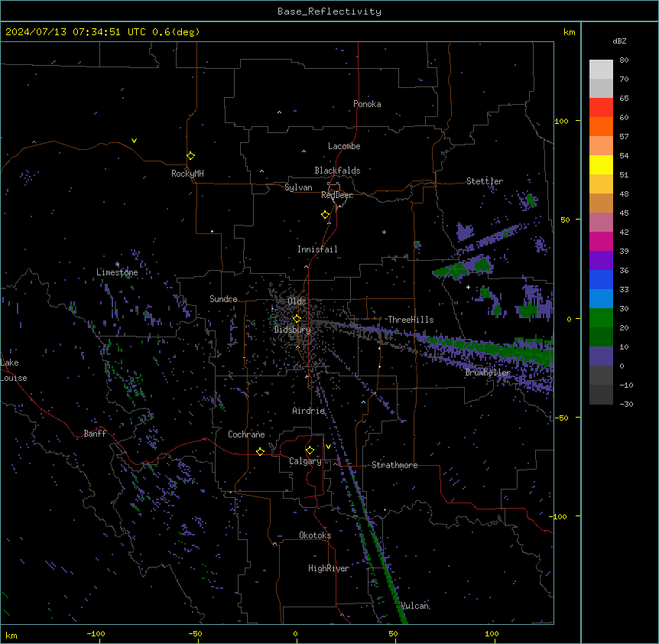Screen dimensions: 659x644
Task: Select the orange 57-60 dBZ legend swatch
Action: coord(601,126)
